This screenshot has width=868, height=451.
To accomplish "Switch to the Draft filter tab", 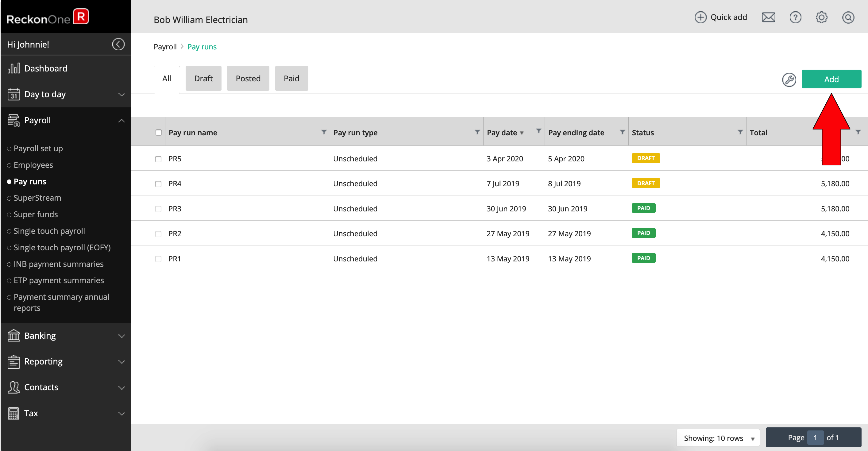I will click(203, 79).
